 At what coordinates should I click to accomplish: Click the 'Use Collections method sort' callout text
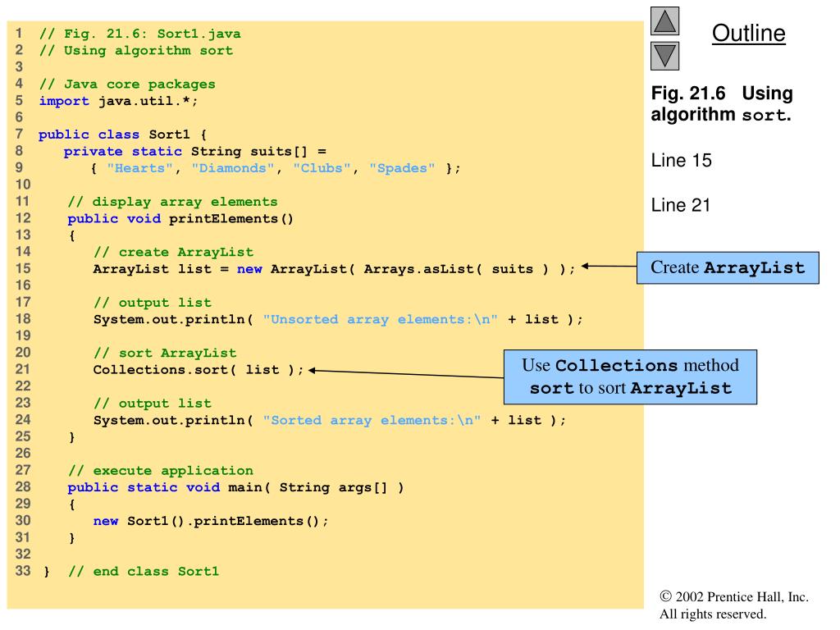click(630, 377)
